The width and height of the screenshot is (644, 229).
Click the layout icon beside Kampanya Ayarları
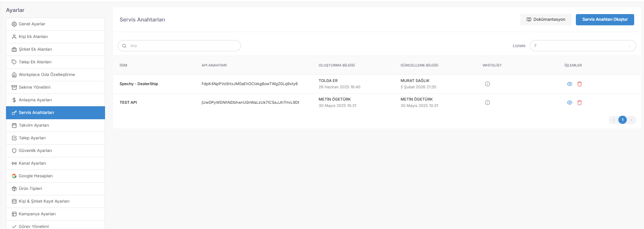tap(14, 214)
